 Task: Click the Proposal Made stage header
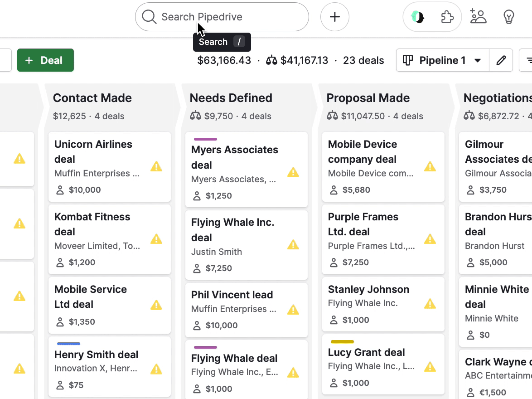click(368, 98)
